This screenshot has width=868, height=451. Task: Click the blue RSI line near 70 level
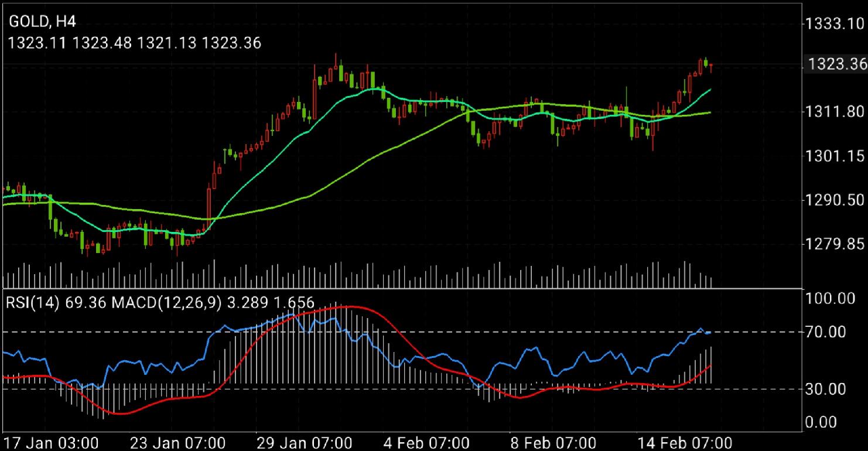pyautogui.click(x=701, y=330)
